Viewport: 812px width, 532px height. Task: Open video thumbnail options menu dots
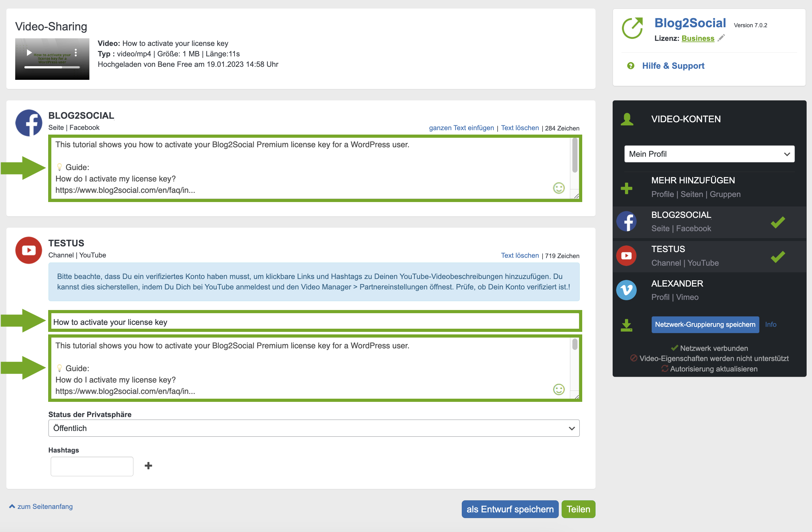76,53
